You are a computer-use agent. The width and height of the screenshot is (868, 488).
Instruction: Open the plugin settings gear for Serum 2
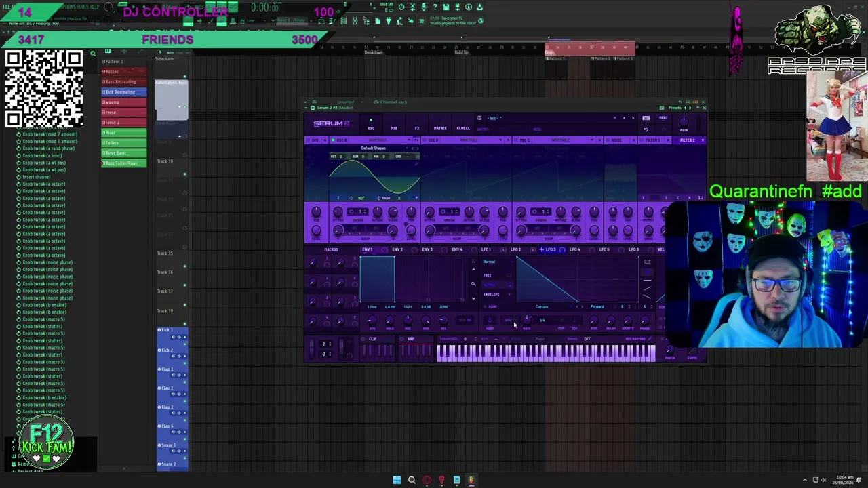(313, 108)
